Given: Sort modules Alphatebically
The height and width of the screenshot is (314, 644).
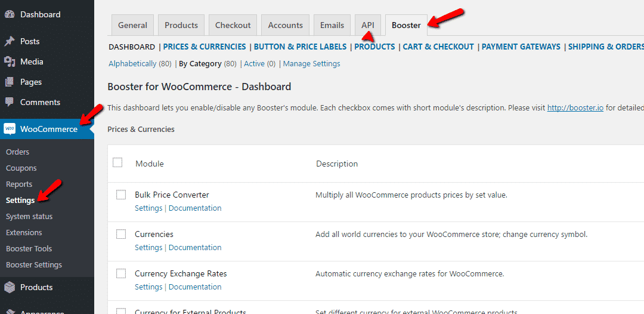Looking at the screenshot, I should (132, 64).
